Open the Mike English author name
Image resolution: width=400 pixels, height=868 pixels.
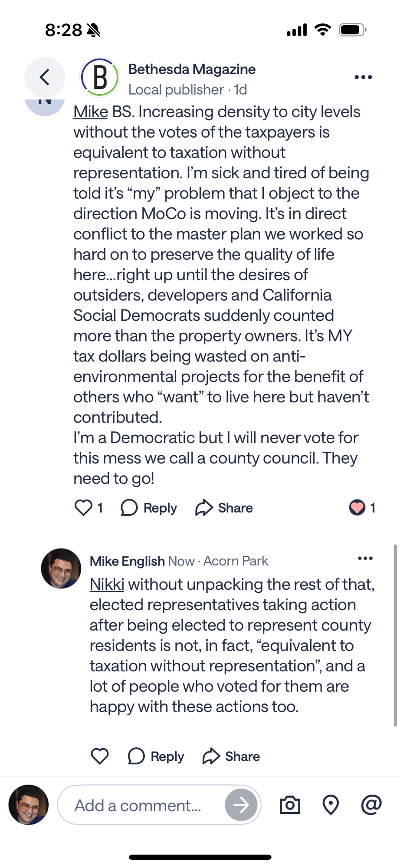tap(127, 561)
